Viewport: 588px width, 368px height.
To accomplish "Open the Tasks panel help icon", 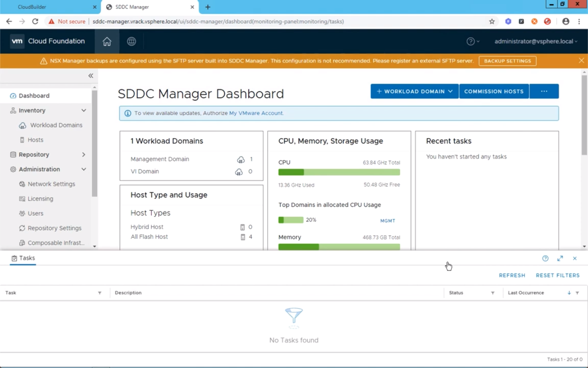I will (x=545, y=259).
